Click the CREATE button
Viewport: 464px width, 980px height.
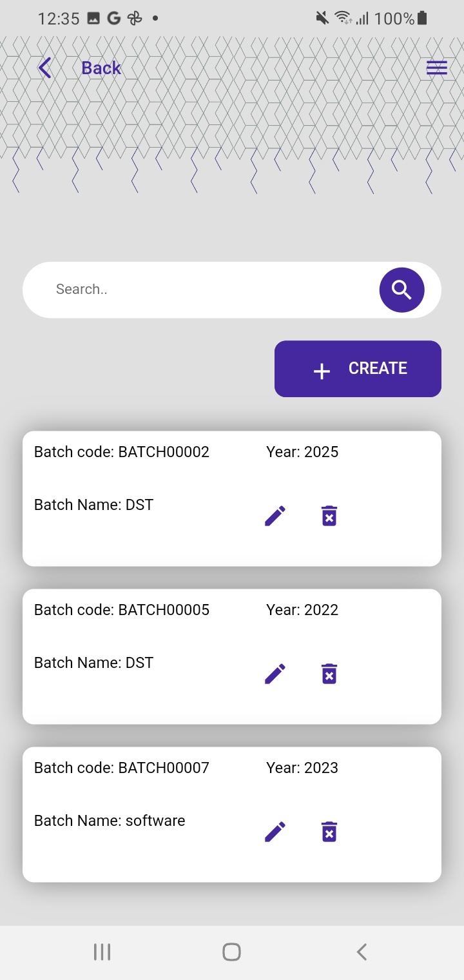pyautogui.click(x=358, y=369)
